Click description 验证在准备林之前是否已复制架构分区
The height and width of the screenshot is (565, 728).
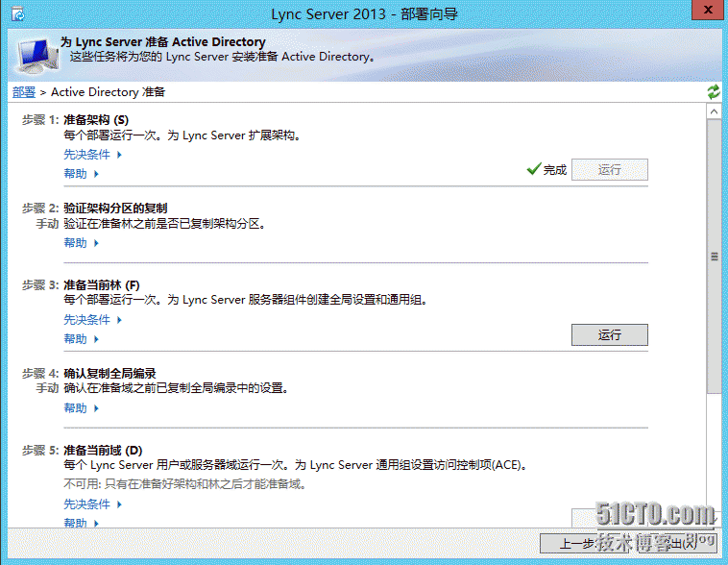[165, 224]
